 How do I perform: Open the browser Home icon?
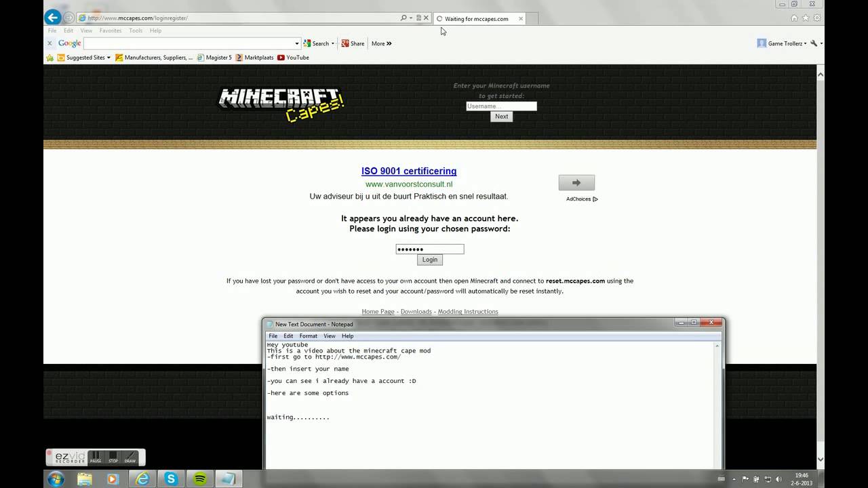794,18
